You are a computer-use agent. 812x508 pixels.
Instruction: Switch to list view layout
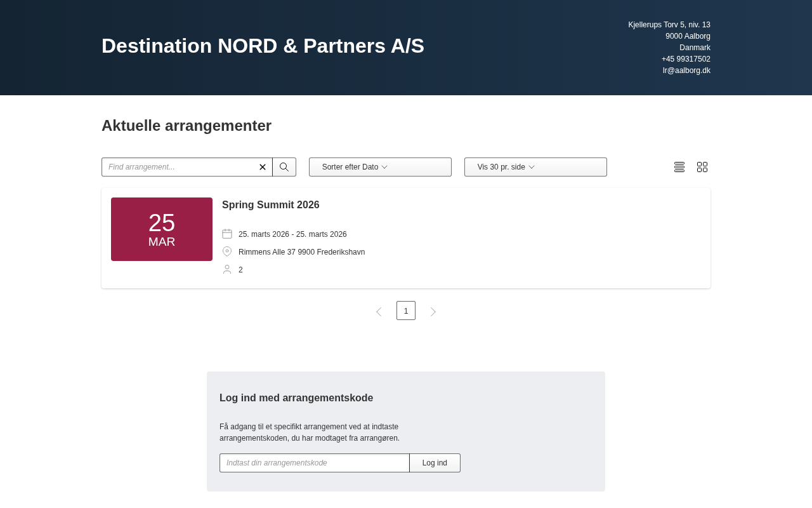point(679,167)
